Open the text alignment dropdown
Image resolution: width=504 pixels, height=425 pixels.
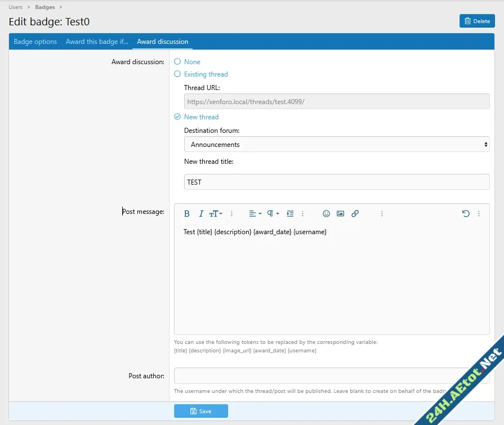point(255,214)
